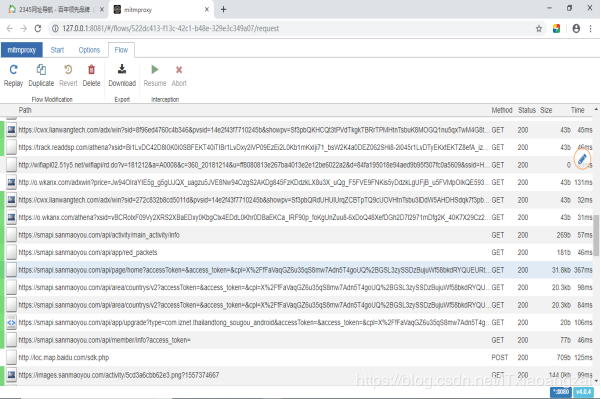The height and width of the screenshot is (399, 601).
Task: Click POST method cell of baidu row
Action: (x=499, y=358)
